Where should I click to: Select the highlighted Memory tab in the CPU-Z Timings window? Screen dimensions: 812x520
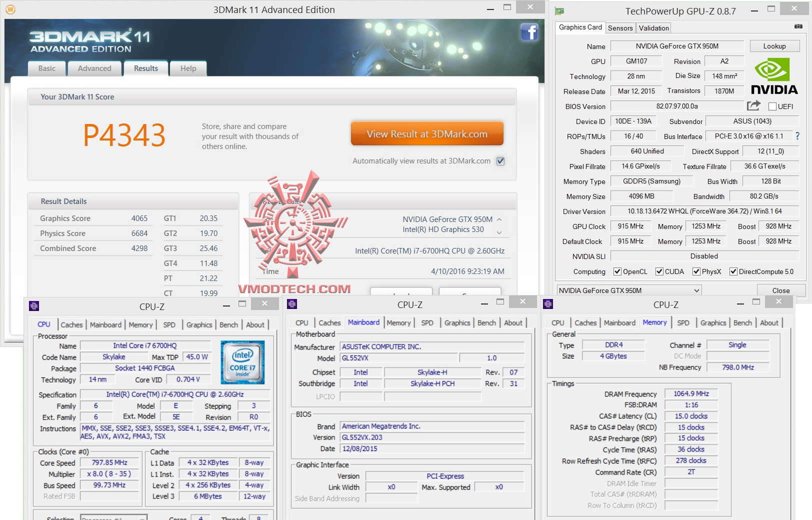pos(655,322)
